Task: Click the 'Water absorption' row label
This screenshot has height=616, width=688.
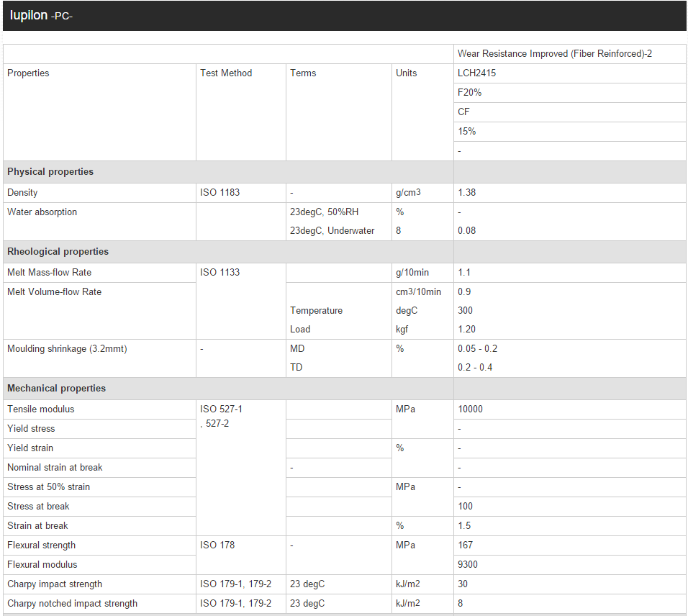Action: 42,212
